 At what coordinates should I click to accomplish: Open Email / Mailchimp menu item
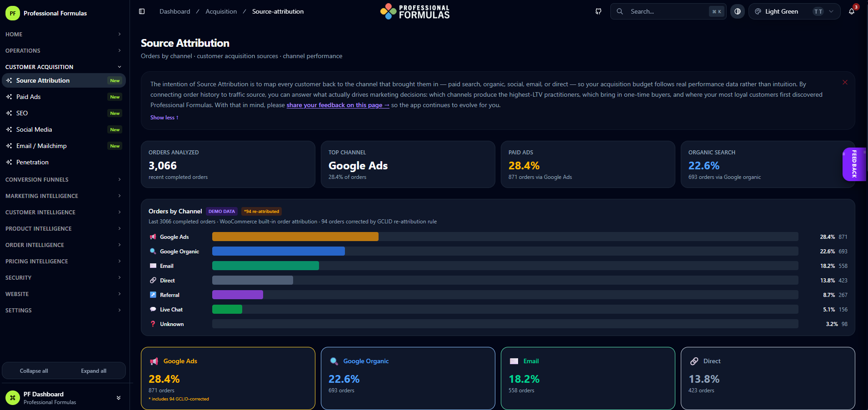(x=64, y=146)
